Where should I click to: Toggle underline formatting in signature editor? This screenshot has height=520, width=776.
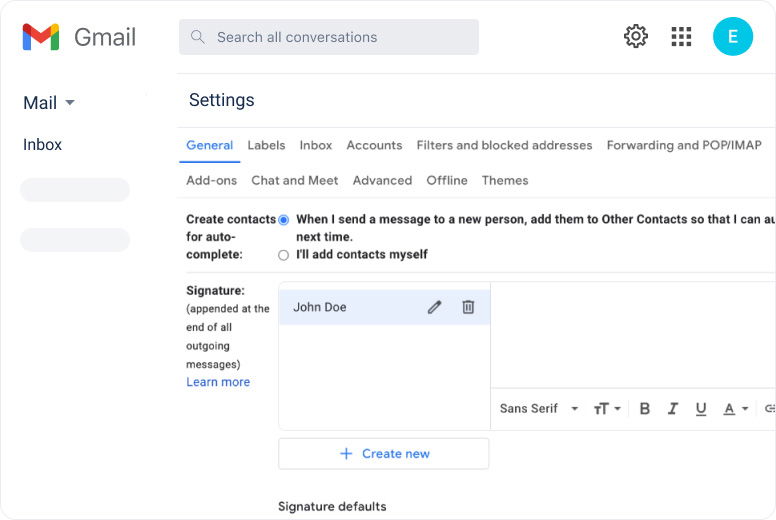coord(701,408)
